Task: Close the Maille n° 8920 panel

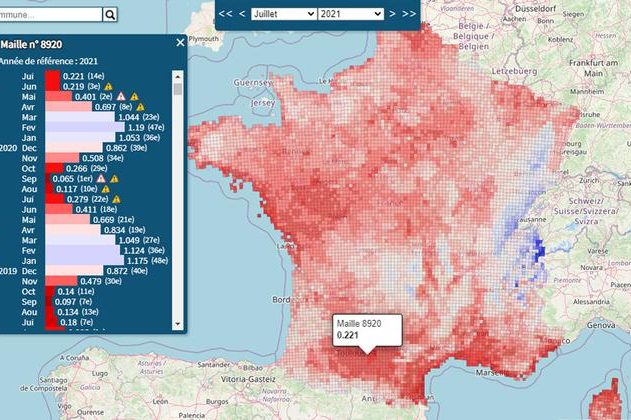Action: pyautogui.click(x=180, y=43)
